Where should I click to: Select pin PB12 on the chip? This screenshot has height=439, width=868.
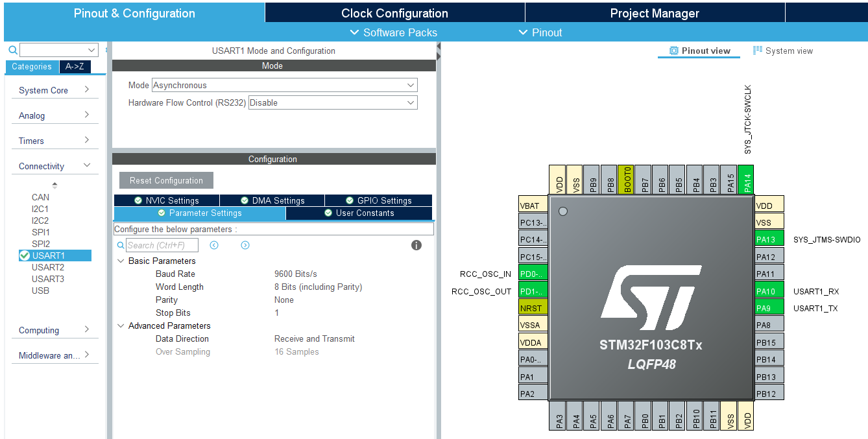point(769,394)
